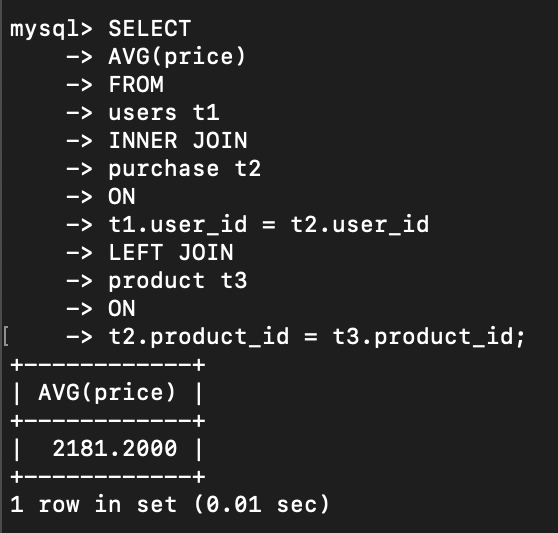Screen dimensions: 558x533
Task: Click the FROM keyword line
Action: pos(136,84)
